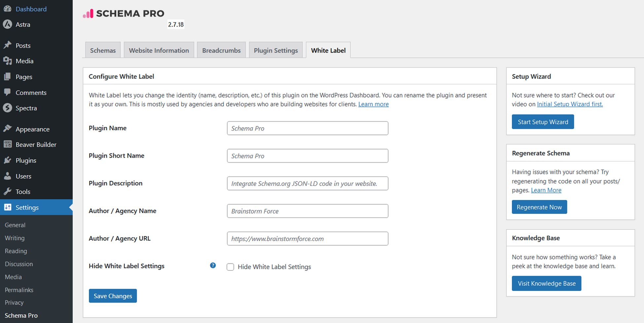Open Writing settings submenu
The image size is (644, 323).
point(15,238)
